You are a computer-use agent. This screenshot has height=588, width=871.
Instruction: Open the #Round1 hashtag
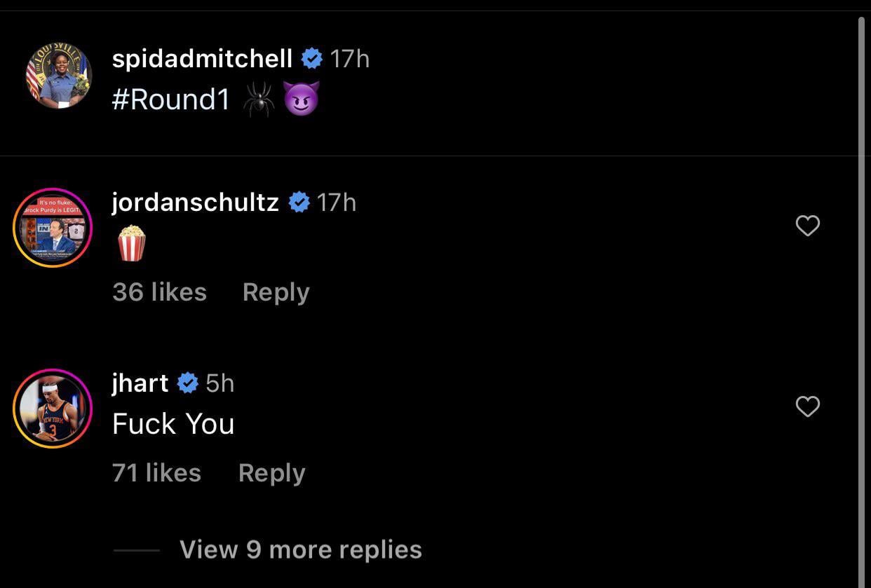click(x=171, y=100)
